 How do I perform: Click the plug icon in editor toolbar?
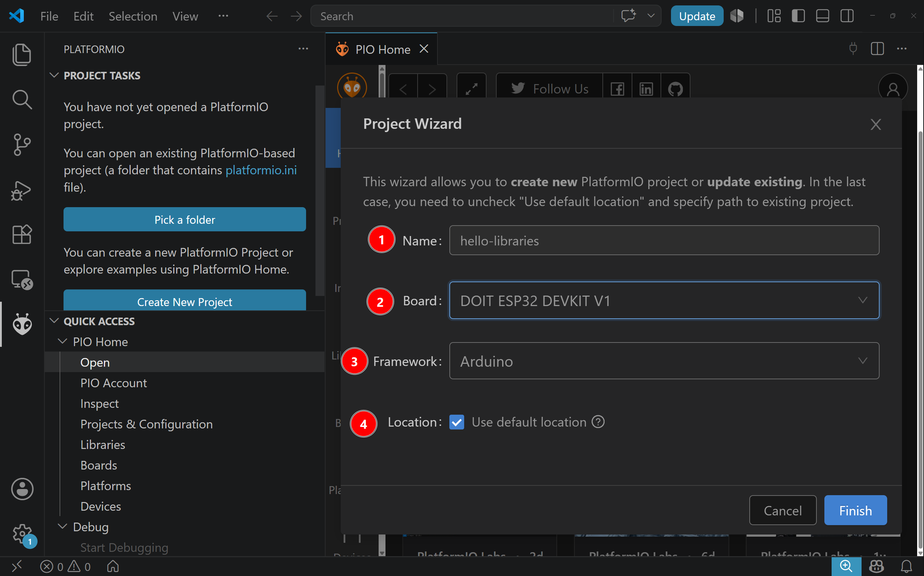[x=853, y=49]
